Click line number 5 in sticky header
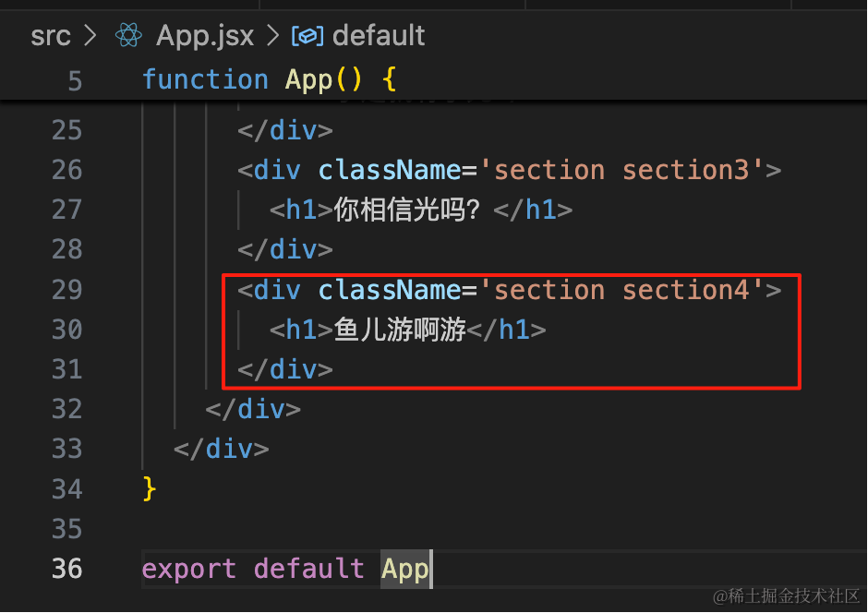This screenshot has height=613, width=868. [x=75, y=81]
